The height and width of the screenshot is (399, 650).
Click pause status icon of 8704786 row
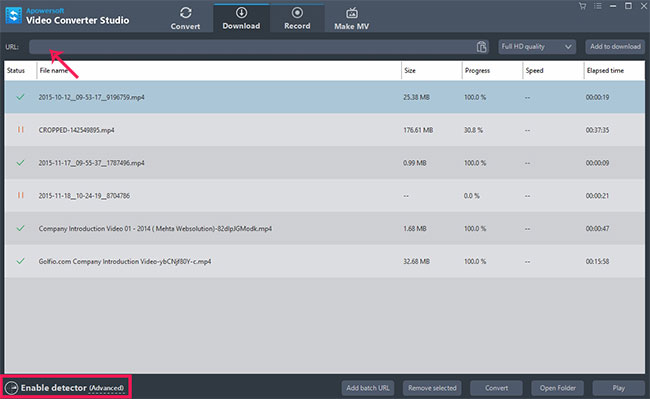(x=20, y=195)
